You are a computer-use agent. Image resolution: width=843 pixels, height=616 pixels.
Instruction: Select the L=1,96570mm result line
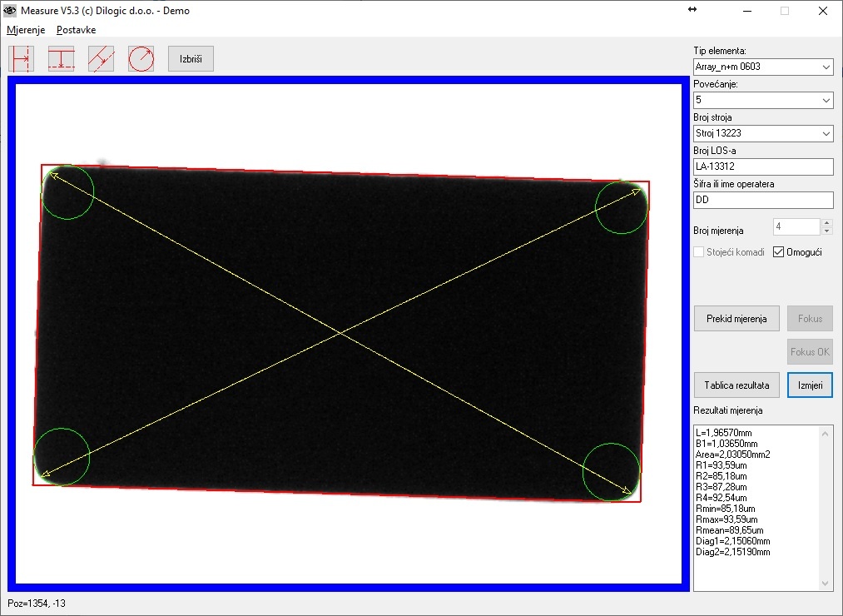click(724, 433)
